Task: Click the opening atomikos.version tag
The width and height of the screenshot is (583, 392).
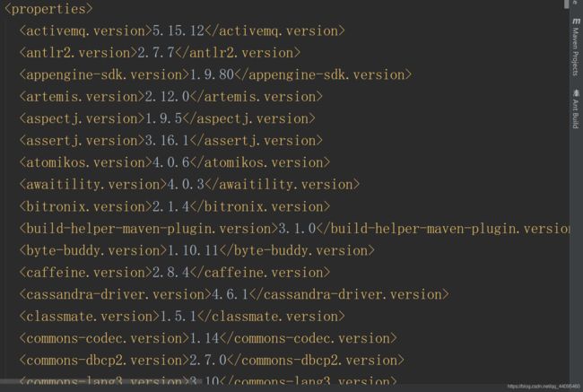Action: 85,162
